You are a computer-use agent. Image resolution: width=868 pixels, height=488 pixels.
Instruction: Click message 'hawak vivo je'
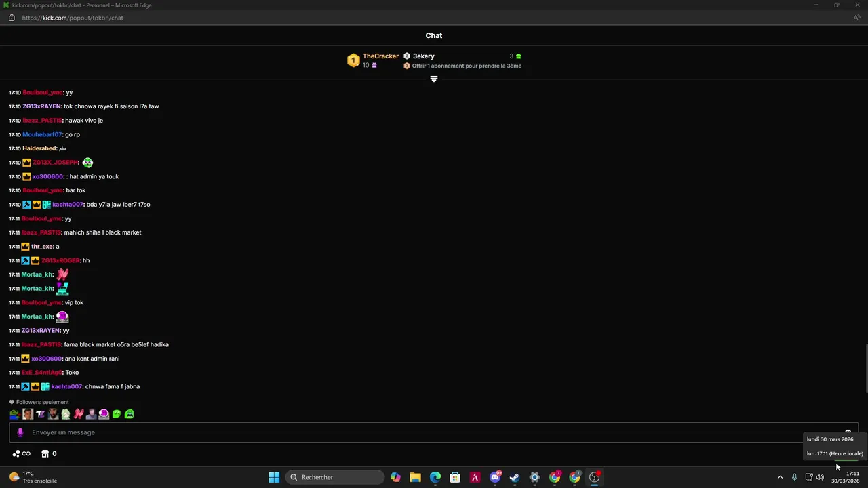pos(84,121)
